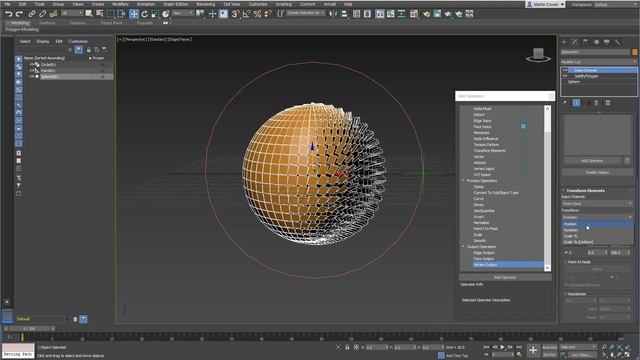Viewport: 640px width, 360px height.
Task: Open the Named Selection Sets dropdown
Action: (306, 13)
